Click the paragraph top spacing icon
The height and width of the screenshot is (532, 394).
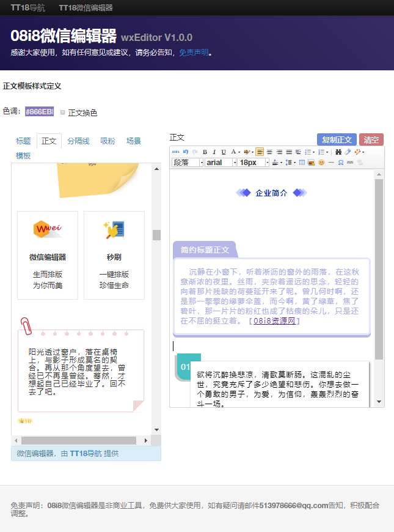click(275, 163)
